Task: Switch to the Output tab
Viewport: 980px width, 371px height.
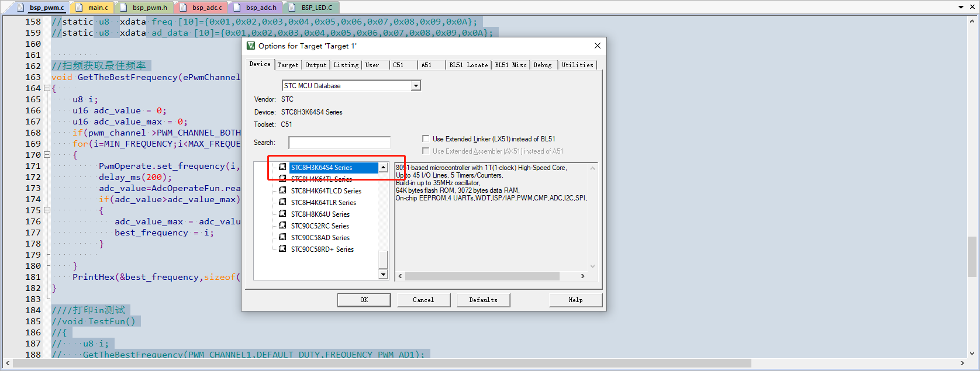Action: coord(316,65)
